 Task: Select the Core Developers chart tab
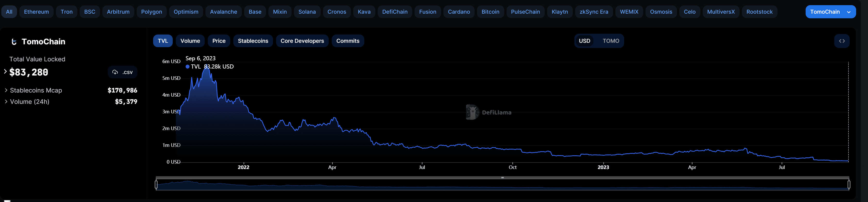click(302, 41)
